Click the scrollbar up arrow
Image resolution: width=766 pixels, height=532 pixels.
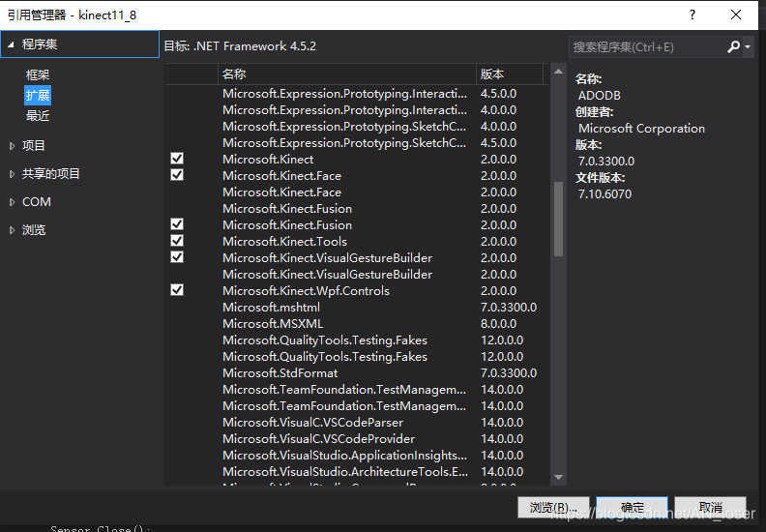click(x=558, y=72)
